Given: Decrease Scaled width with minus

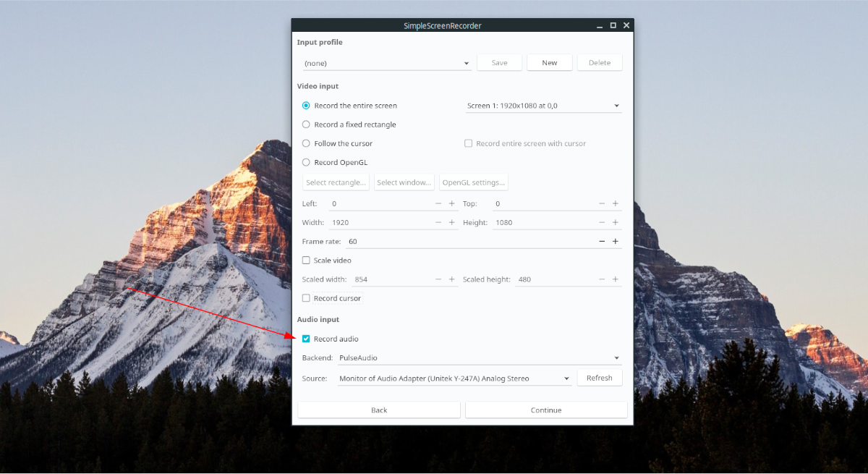Looking at the screenshot, I should pos(438,279).
